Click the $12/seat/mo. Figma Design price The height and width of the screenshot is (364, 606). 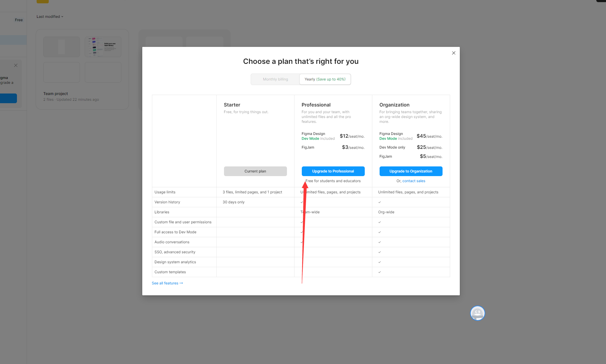352,136
